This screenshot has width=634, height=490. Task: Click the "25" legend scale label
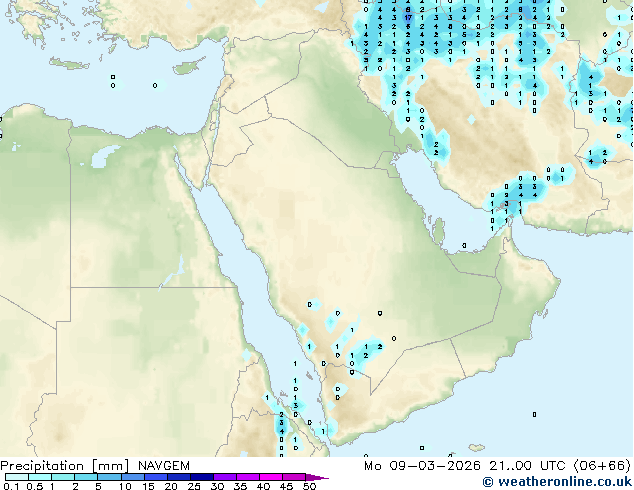click(194, 486)
